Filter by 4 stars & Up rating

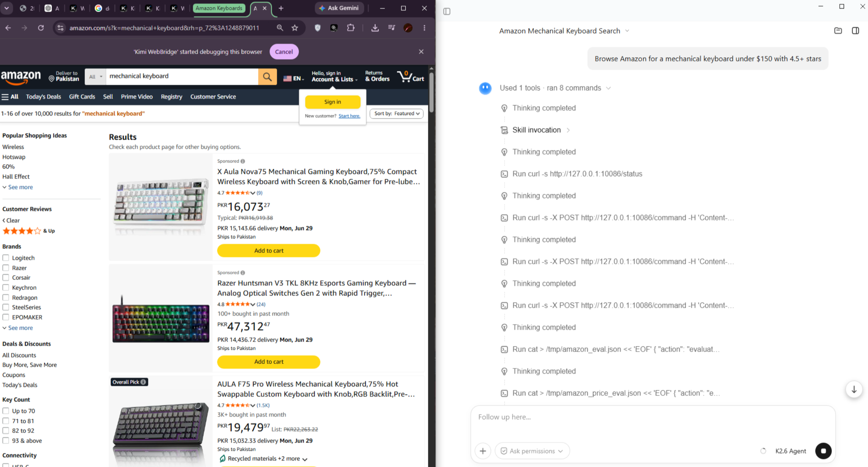(x=29, y=231)
